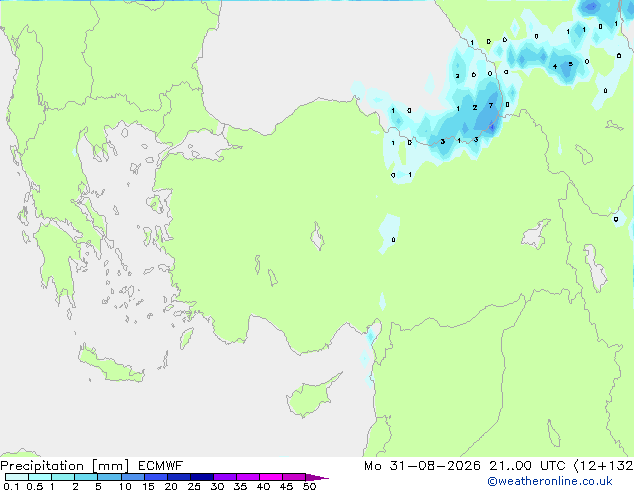Image resolution: width=634 pixels, height=490 pixels.
Task: Click the legend tick label '20'
Action: click(x=171, y=486)
